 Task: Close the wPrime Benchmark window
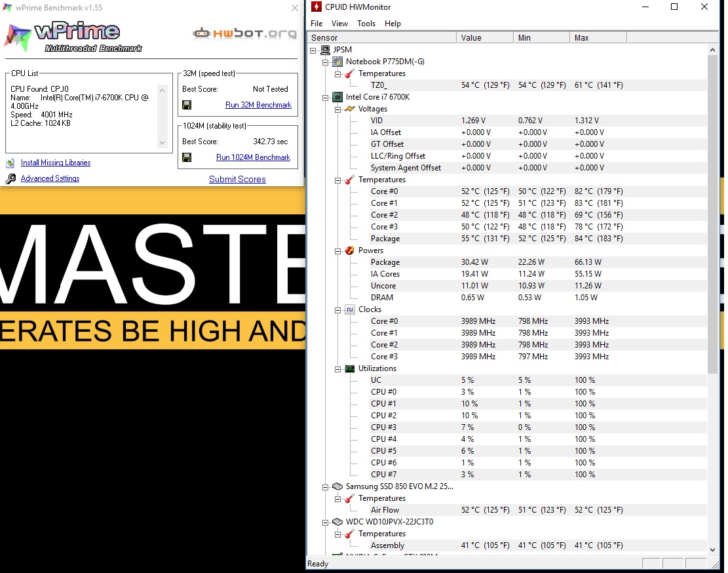pyautogui.click(x=295, y=8)
